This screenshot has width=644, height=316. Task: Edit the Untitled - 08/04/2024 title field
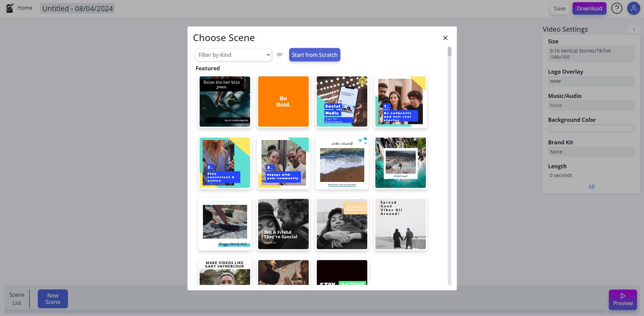(77, 8)
